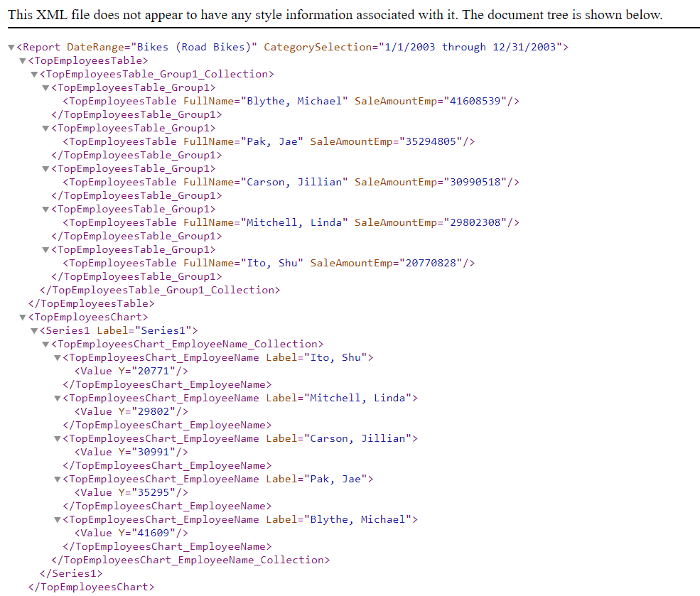Collapse the TopEmployeesTable_Group1_Collection node
Viewport: 700px width, 596px height.
click(x=33, y=74)
